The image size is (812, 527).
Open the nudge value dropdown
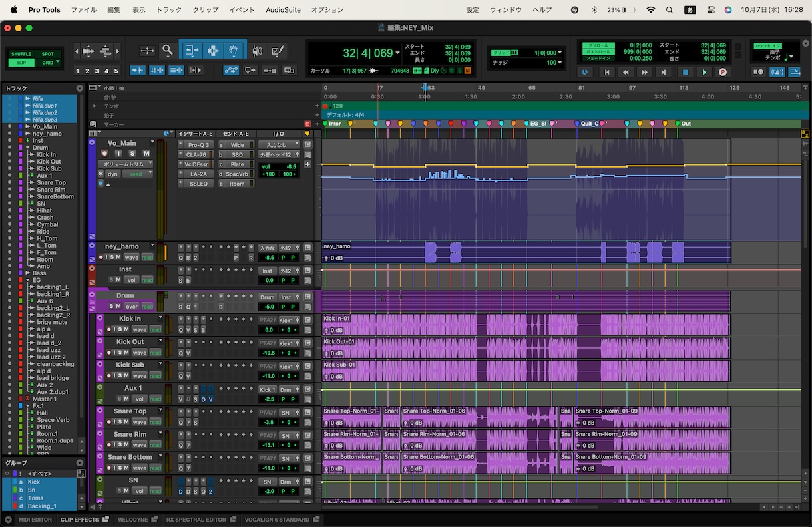pyautogui.click(x=560, y=63)
